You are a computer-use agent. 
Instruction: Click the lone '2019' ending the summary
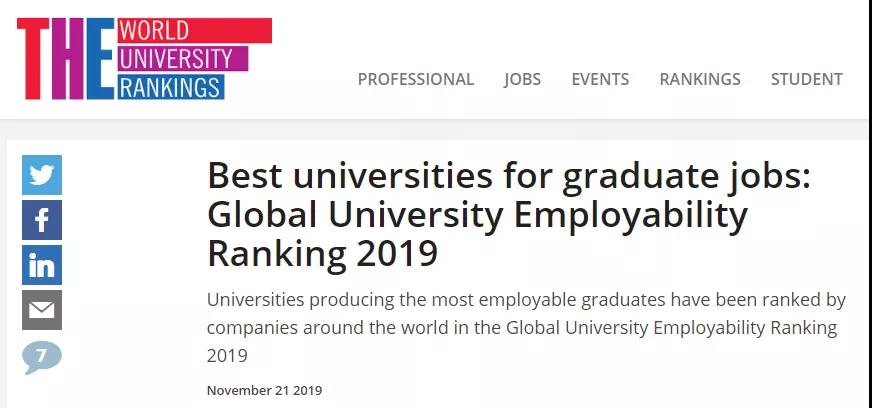tap(227, 356)
